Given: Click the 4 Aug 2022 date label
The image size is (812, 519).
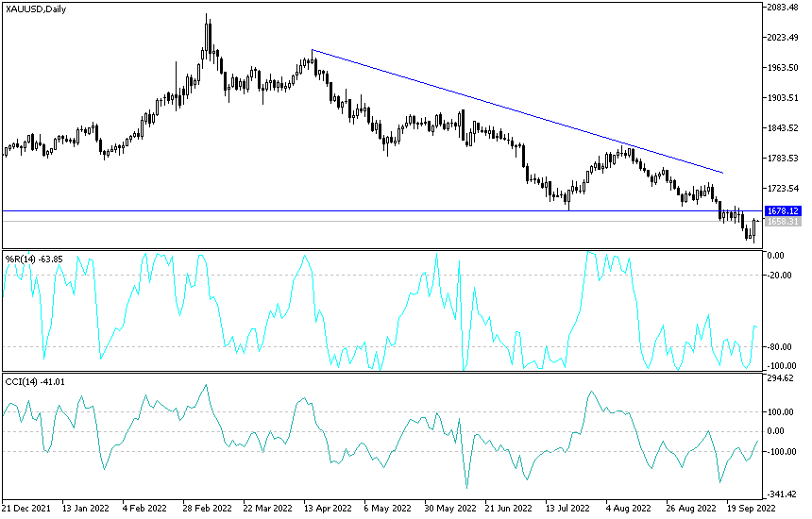Looking at the screenshot, I should pos(628,508).
